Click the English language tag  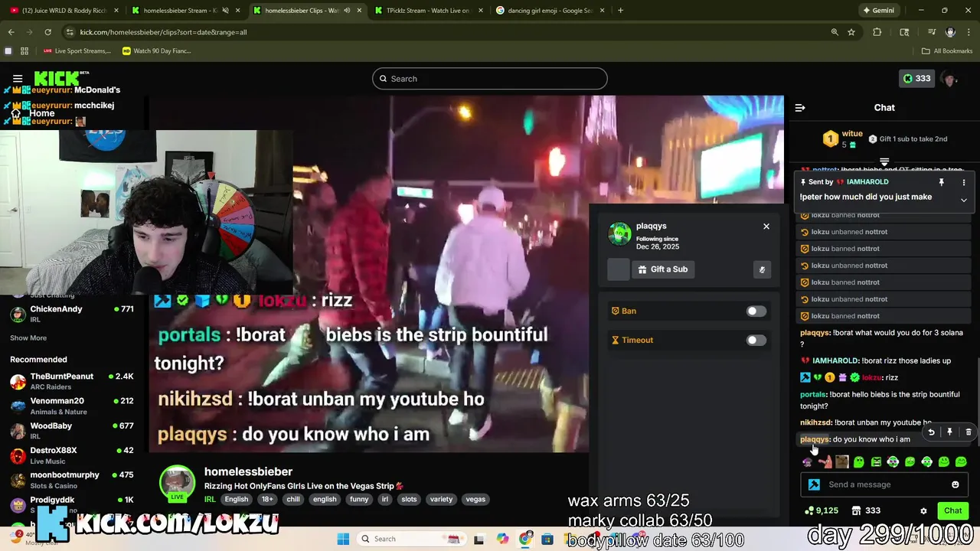236,499
